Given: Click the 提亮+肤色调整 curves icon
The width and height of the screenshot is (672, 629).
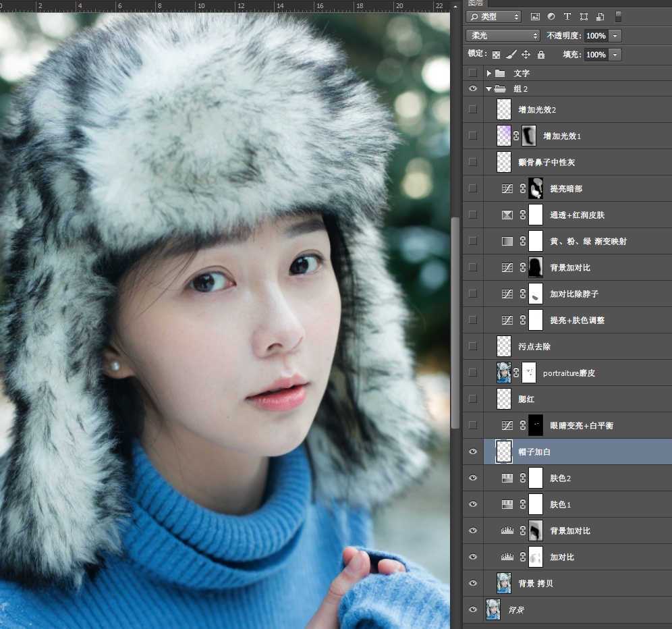Looking at the screenshot, I should pyautogui.click(x=507, y=320).
